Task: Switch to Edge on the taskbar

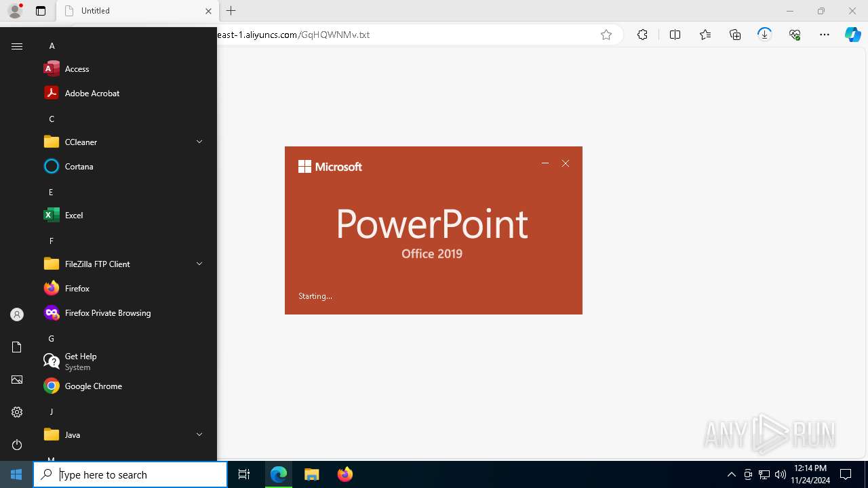Action: 279,474
